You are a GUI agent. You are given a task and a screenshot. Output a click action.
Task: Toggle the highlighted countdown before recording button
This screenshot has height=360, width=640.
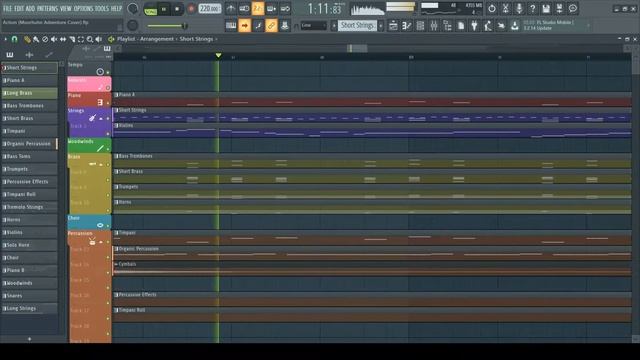point(258,9)
